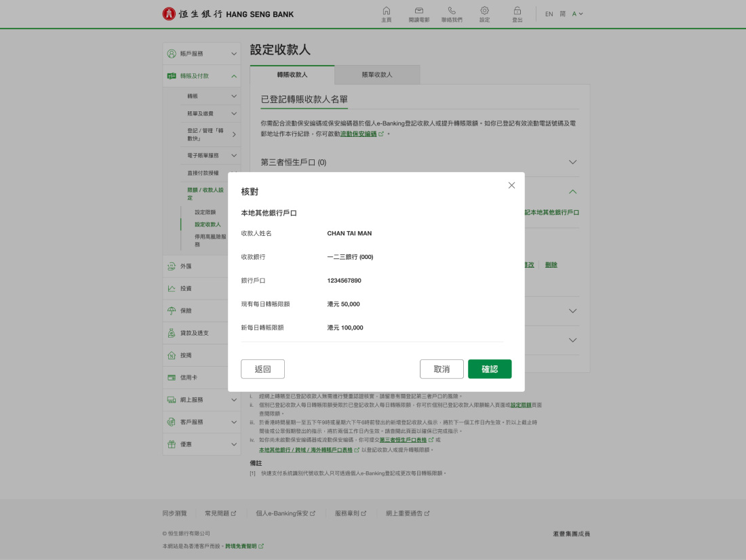Open 閱讀電郵 mail icon in header
Image resolution: width=746 pixels, height=560 pixels.
tap(419, 11)
